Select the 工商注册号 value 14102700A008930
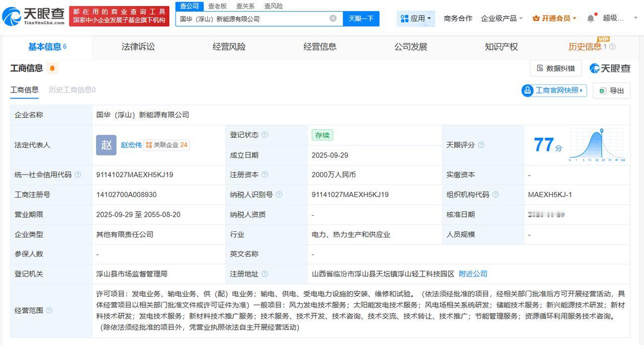The height and width of the screenshot is (345, 644). [126, 195]
